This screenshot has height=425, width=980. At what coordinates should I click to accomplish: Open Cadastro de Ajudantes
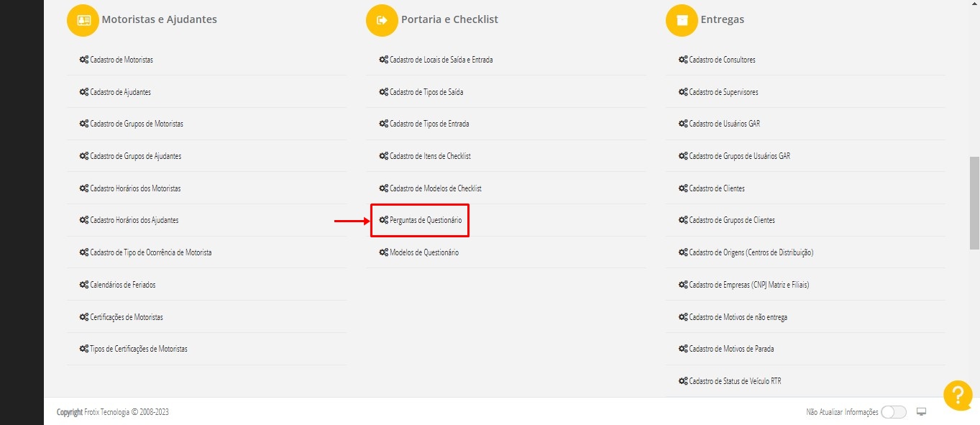point(120,92)
